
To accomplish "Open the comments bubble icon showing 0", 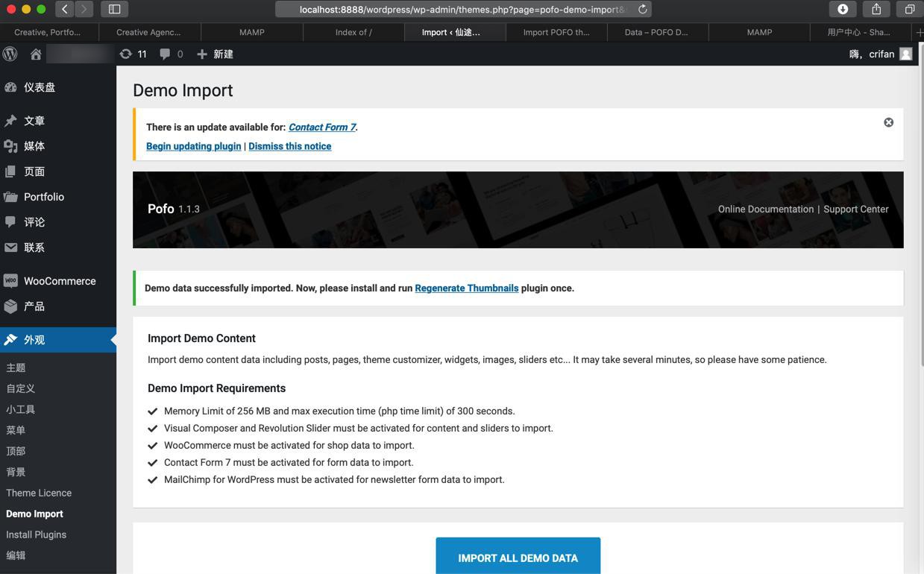I will 165,54.
